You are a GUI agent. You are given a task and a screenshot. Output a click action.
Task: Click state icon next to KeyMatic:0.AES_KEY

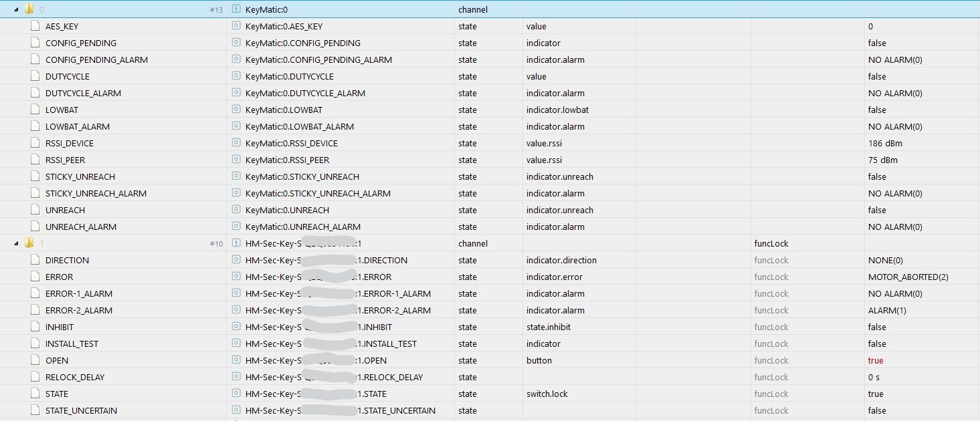236,26
